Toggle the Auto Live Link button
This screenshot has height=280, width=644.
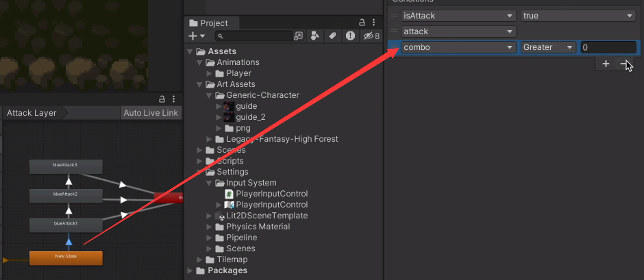click(x=151, y=113)
